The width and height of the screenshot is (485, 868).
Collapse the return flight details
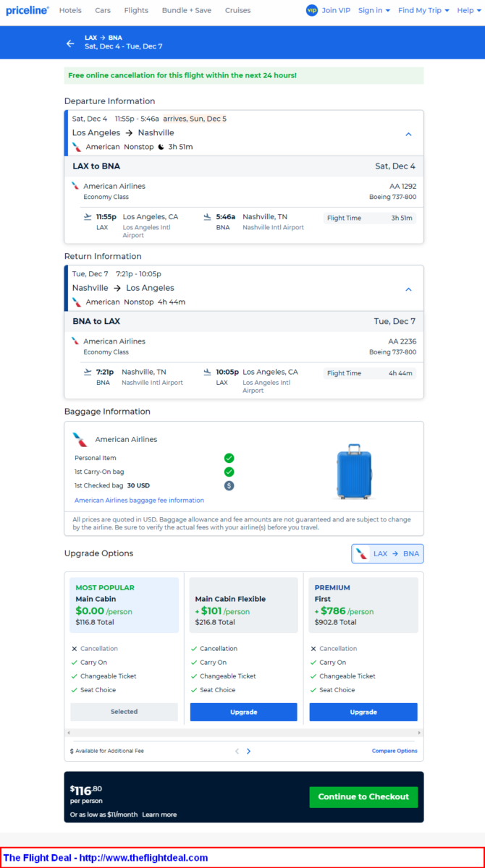pos(408,289)
